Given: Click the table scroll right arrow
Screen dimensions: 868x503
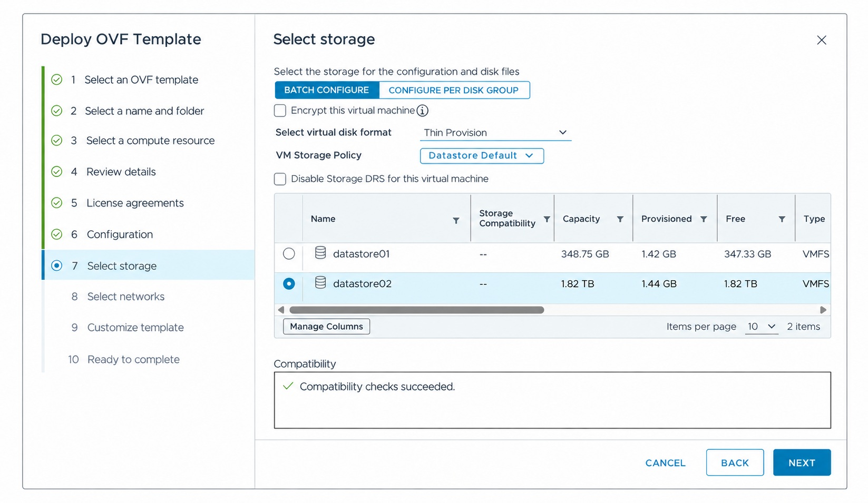Looking at the screenshot, I should (823, 310).
